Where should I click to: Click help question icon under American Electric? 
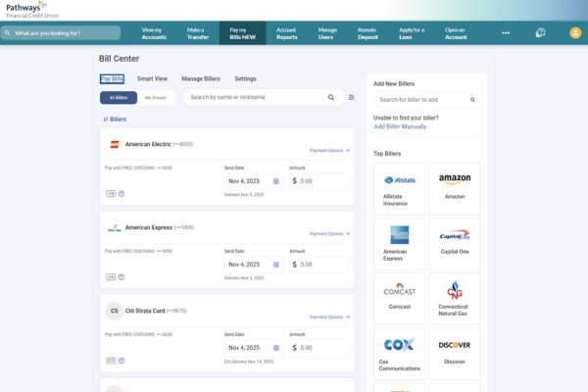click(122, 194)
